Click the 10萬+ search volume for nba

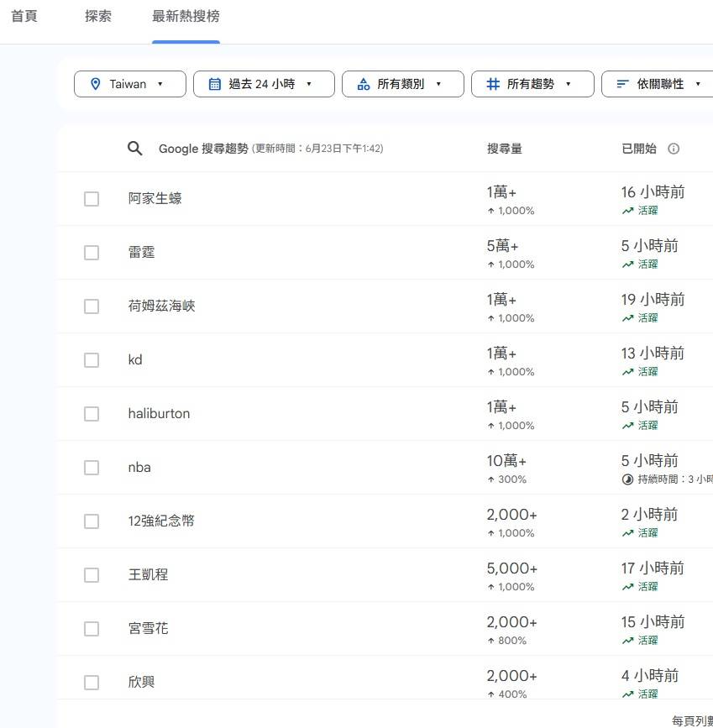click(x=506, y=461)
